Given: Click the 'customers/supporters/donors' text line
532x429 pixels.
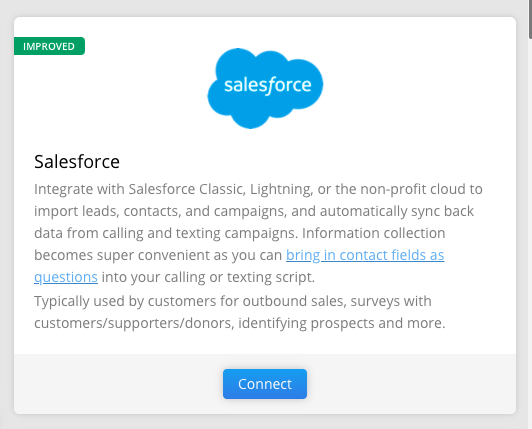Looking at the screenshot, I should tap(240, 323).
